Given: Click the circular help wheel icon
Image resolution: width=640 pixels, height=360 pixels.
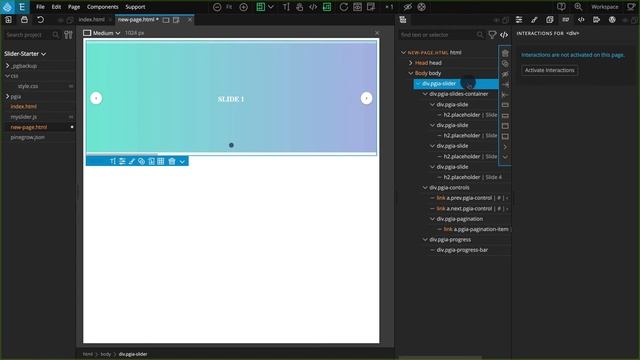Looking at the screenshot, I should click(422, 7).
